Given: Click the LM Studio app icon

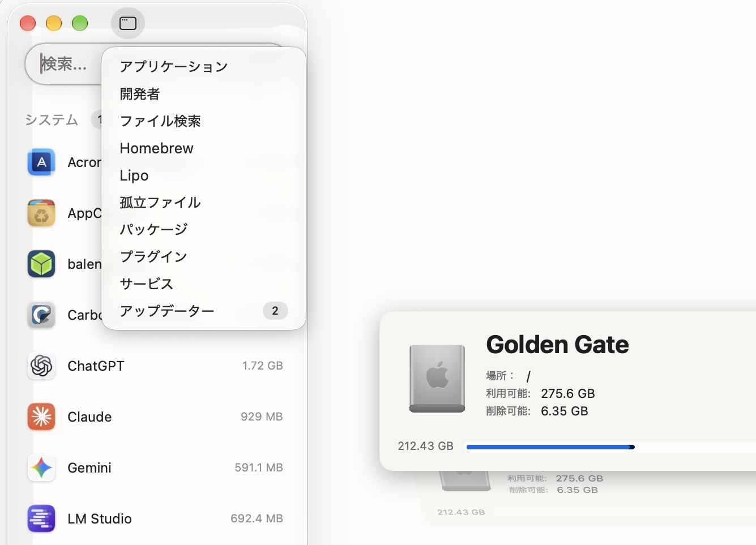Looking at the screenshot, I should (41, 519).
